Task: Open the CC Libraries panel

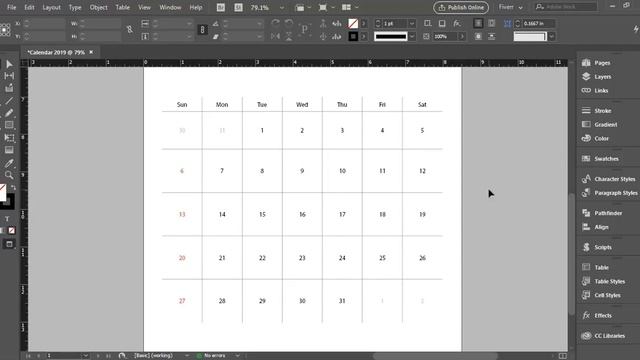Action: (x=609, y=336)
